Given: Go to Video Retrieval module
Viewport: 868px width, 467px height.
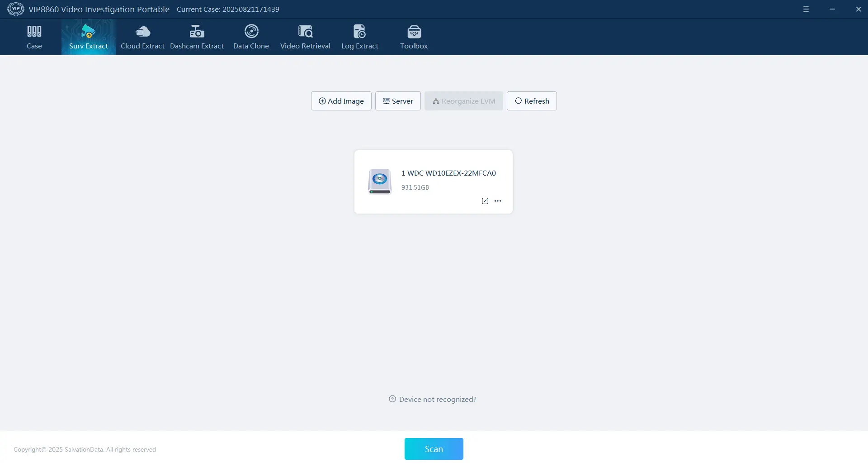Looking at the screenshot, I should coord(305,37).
